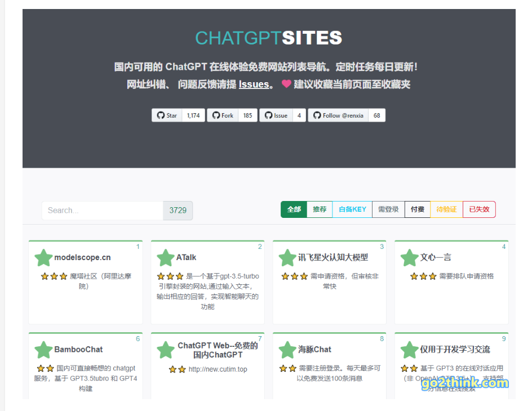The image size is (532, 411).
Task: Focus the Search input field
Action: 103,211
